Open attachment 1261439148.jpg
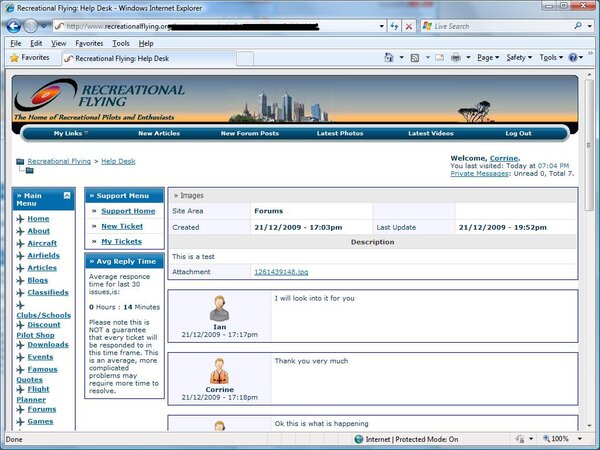This screenshot has width=600, height=450. point(282,271)
